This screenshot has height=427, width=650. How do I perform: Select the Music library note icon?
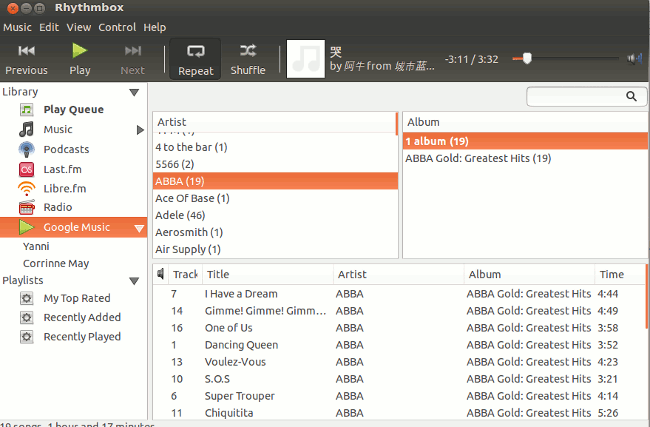click(x=27, y=129)
